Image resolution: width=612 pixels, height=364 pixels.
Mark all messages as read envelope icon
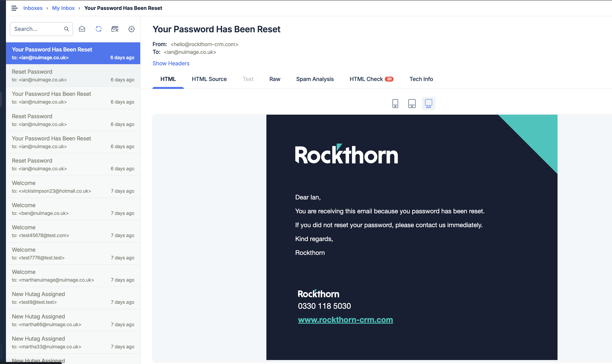(x=82, y=29)
